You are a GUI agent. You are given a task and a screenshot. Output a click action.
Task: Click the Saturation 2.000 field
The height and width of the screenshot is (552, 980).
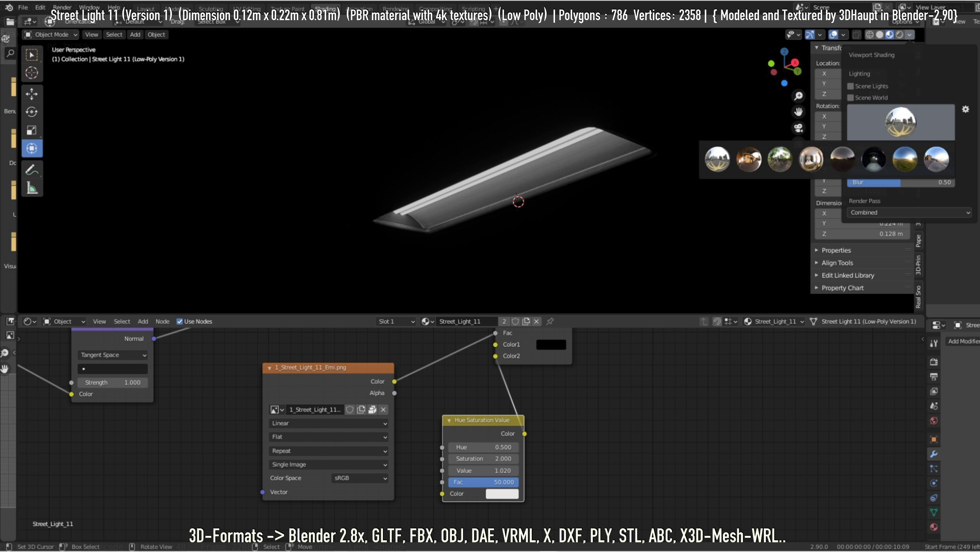[x=483, y=459]
